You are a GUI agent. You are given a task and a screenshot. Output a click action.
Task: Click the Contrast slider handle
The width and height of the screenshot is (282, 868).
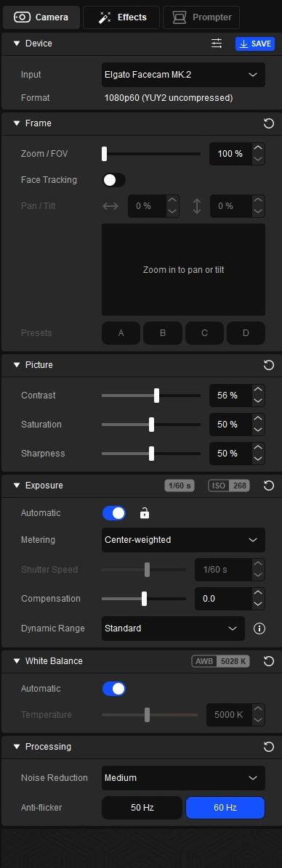pos(157,396)
